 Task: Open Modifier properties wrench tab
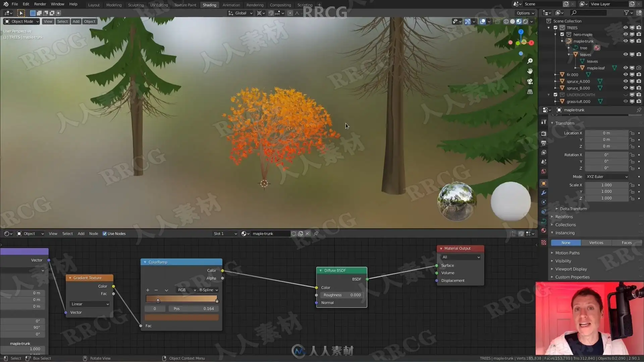[544, 193]
